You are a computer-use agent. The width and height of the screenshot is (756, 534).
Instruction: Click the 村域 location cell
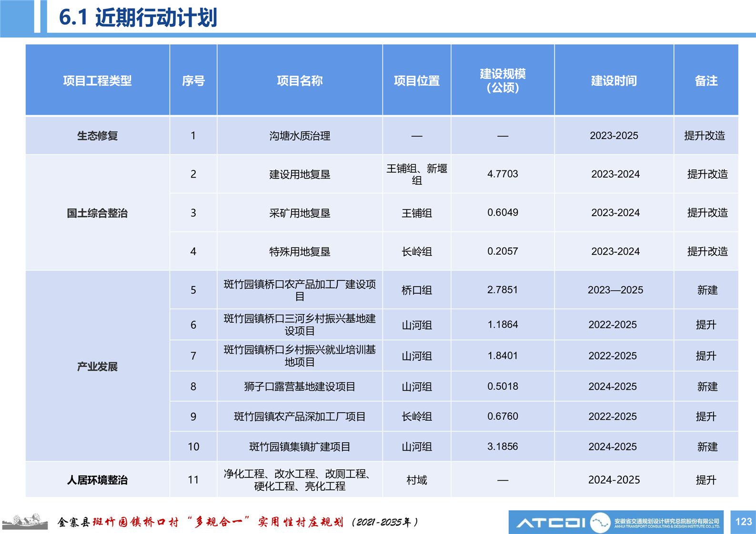417,480
